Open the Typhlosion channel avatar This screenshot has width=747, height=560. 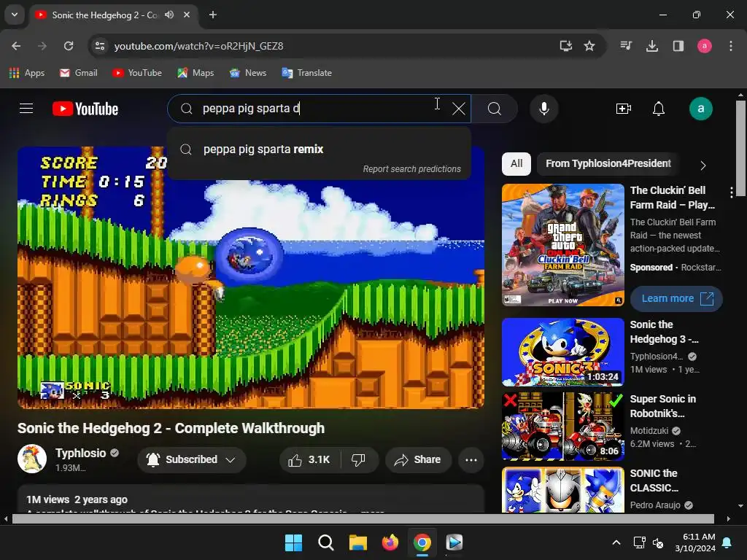click(x=32, y=459)
